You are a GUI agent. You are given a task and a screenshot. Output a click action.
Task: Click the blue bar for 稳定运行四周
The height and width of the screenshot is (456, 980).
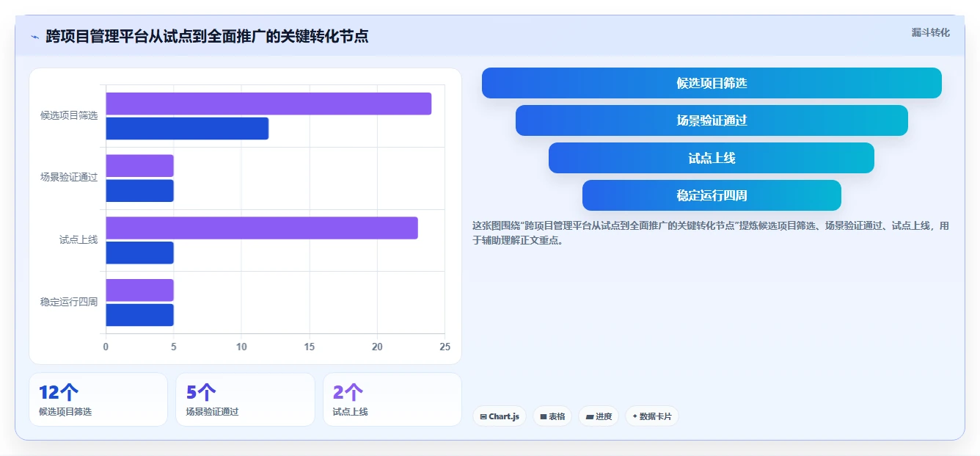(x=139, y=315)
